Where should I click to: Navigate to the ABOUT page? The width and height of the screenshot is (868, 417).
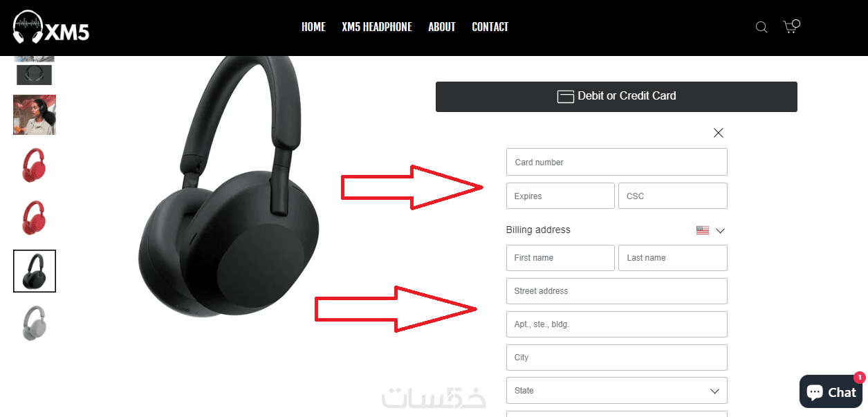442,27
